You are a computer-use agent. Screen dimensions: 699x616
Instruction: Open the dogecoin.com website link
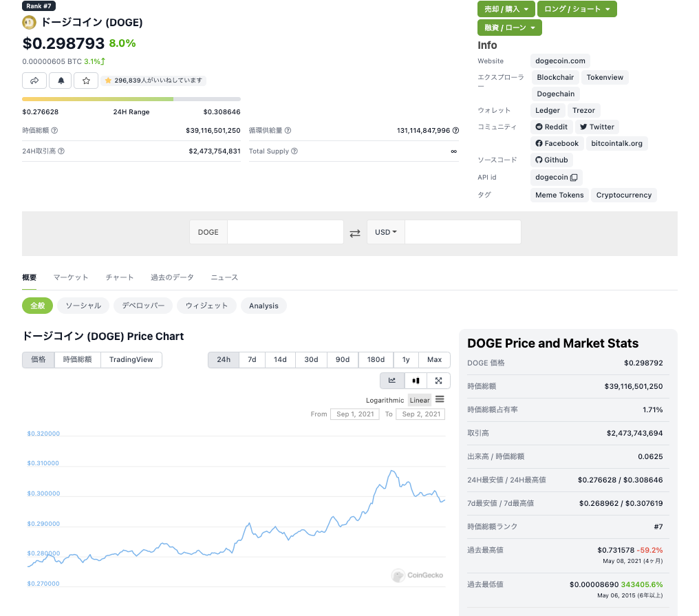pyautogui.click(x=560, y=61)
